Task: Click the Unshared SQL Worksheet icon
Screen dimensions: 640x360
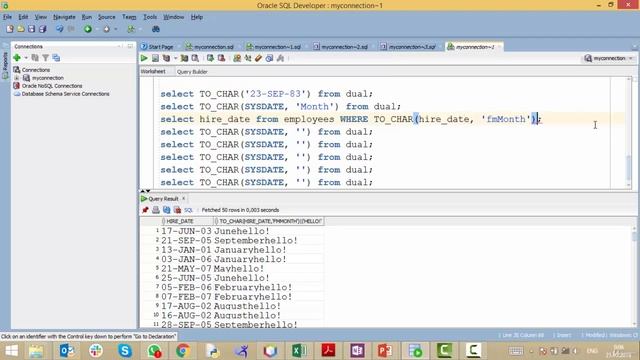Action: tap(237, 58)
